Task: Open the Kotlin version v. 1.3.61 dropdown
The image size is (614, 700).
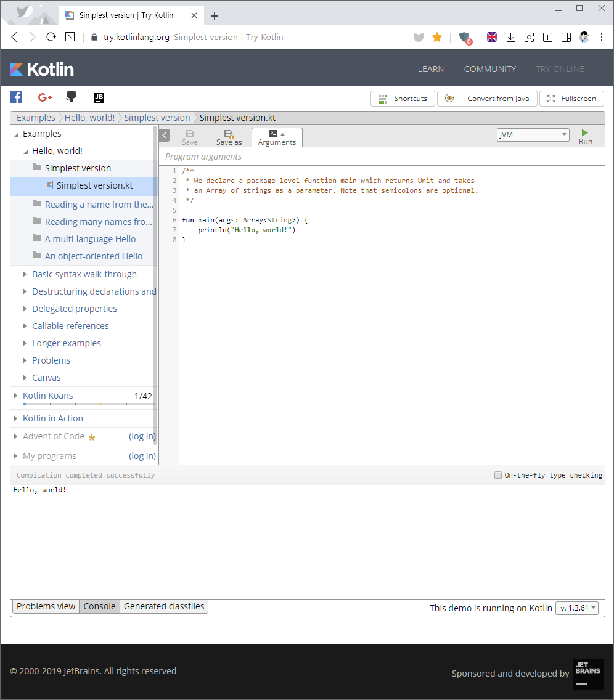Action: coord(577,608)
